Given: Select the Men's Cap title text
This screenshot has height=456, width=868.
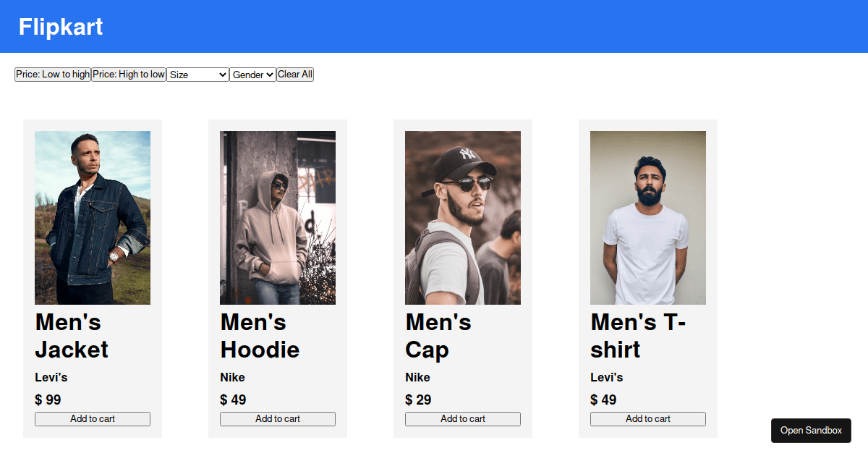Looking at the screenshot, I should (437, 336).
